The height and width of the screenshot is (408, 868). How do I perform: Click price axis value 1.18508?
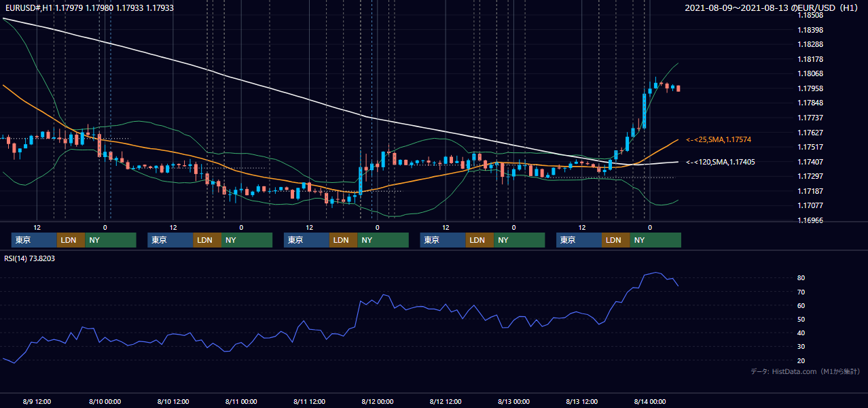tap(810, 15)
